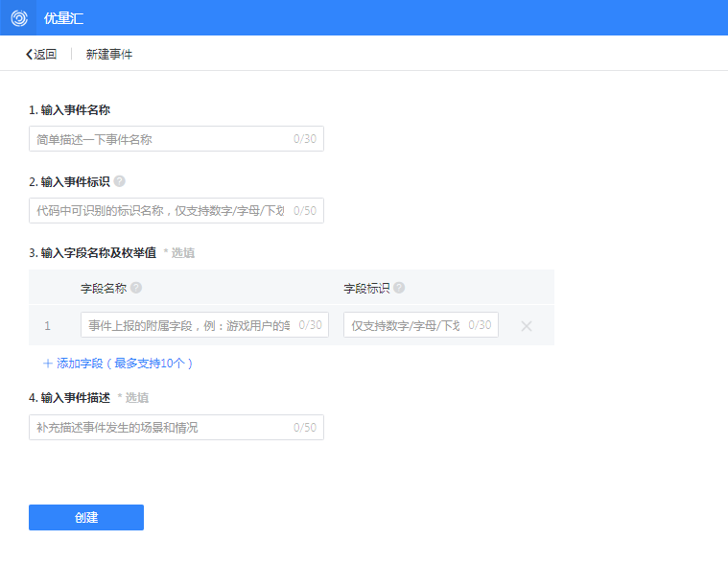The image size is (728, 564).
Task: Show help tooltip for 字段标识 column
Action: [399, 288]
